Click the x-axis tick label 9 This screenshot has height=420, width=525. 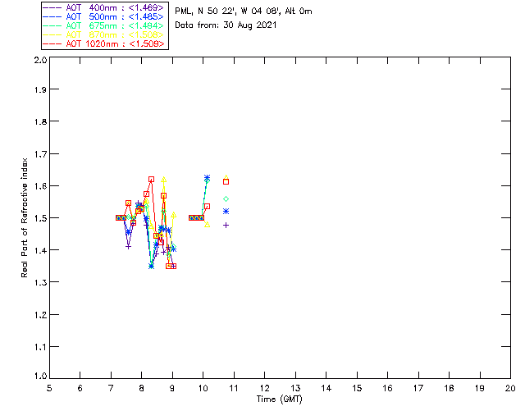172,388
